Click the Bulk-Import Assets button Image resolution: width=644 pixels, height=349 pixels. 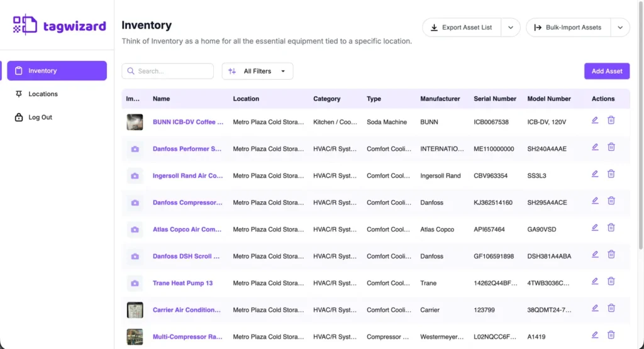569,28
